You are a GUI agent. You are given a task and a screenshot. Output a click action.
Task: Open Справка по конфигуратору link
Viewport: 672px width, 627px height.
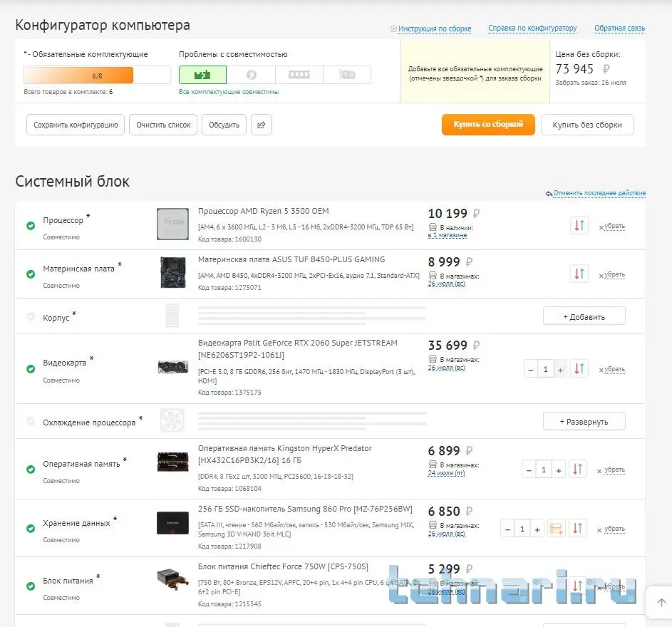point(532,28)
